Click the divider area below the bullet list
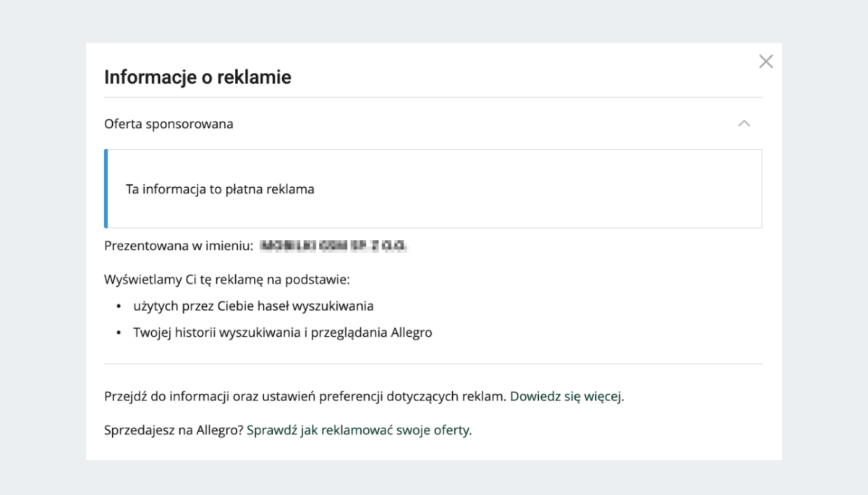This screenshot has width=868, height=495. coord(434,363)
